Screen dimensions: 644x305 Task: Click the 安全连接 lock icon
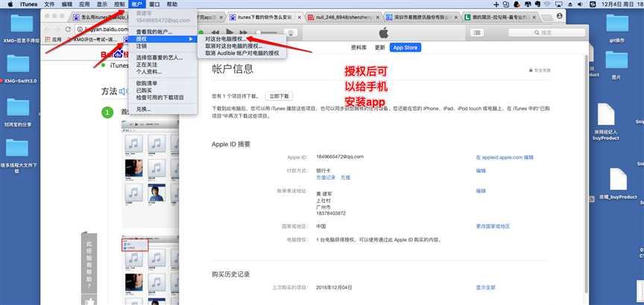point(531,70)
